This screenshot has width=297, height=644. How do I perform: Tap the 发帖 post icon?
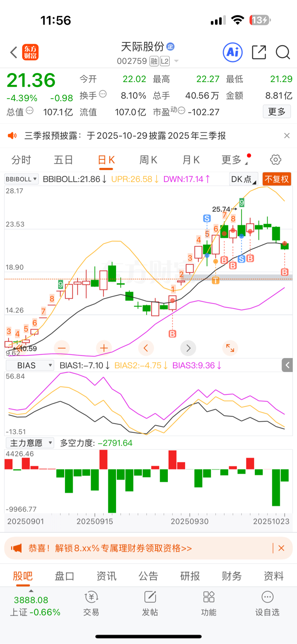(150, 598)
